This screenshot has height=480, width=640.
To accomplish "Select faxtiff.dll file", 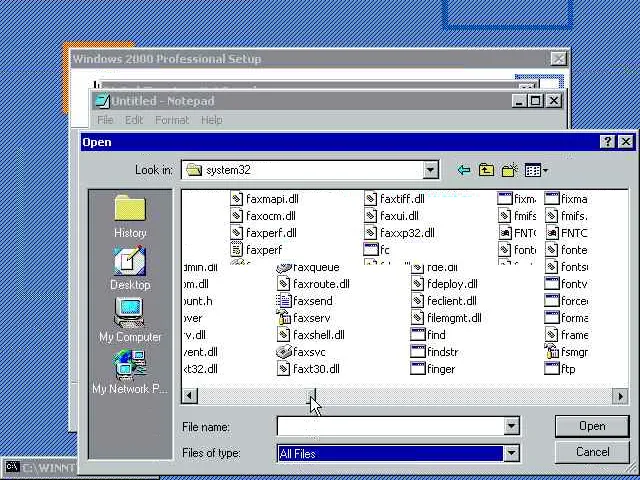I will pos(394,199).
